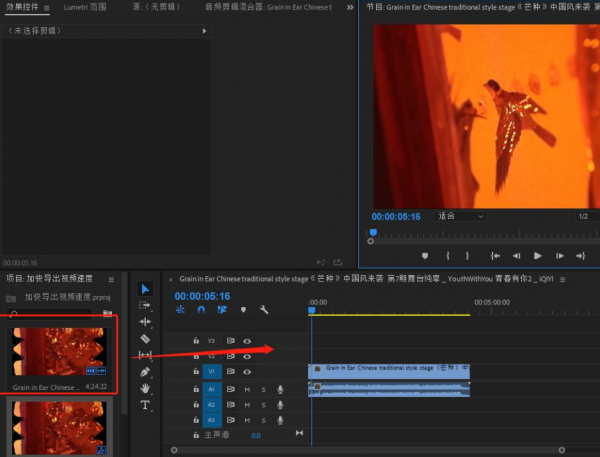Select the Razor tool
The height and width of the screenshot is (457, 600).
(145, 339)
